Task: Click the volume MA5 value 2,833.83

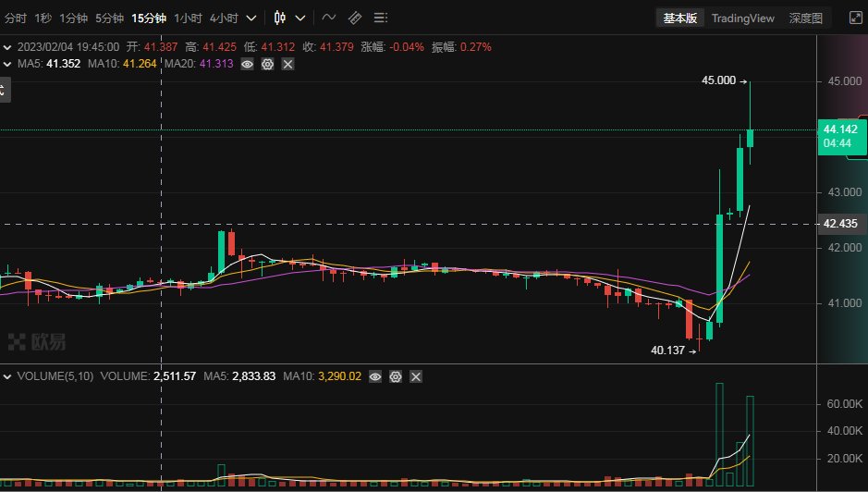Action: [x=253, y=376]
